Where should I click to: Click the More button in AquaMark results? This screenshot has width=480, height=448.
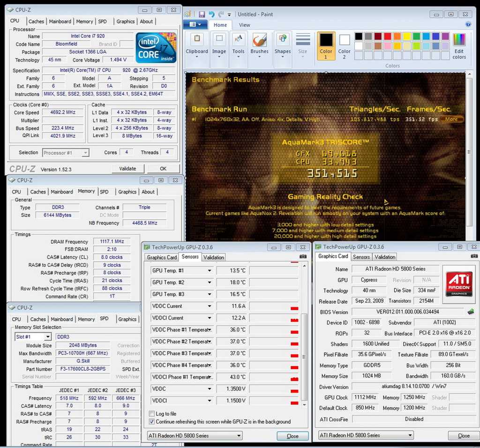tap(451, 119)
